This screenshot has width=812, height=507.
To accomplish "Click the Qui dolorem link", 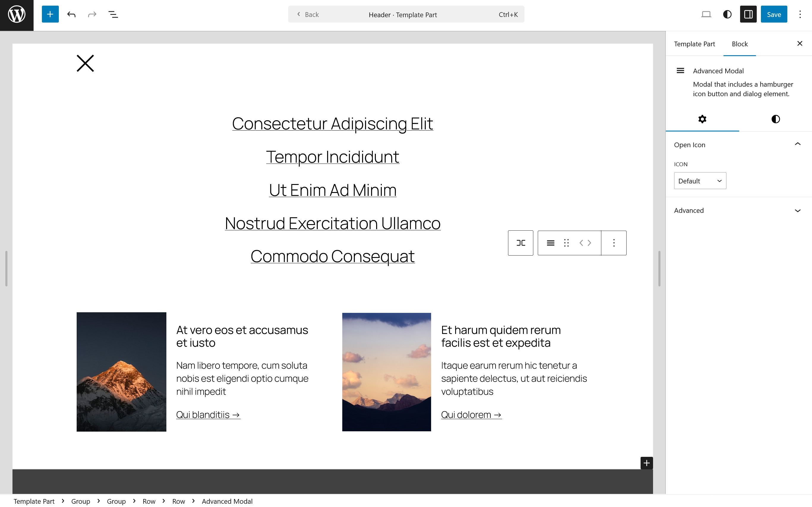I will [x=471, y=415].
